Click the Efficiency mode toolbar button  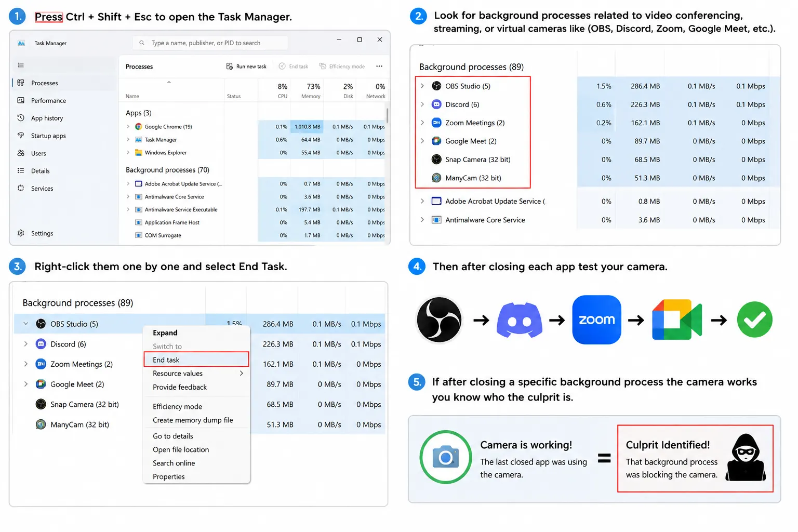pyautogui.click(x=342, y=66)
